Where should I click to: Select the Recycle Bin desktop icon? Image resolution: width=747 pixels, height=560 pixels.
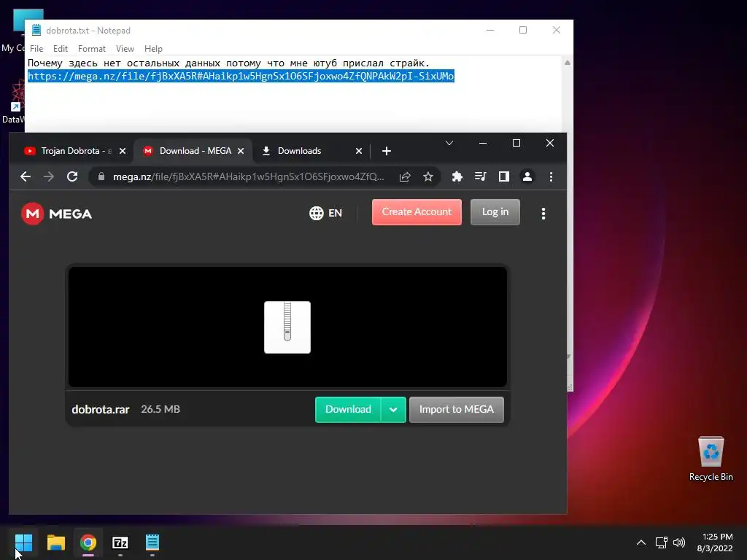[711, 458]
